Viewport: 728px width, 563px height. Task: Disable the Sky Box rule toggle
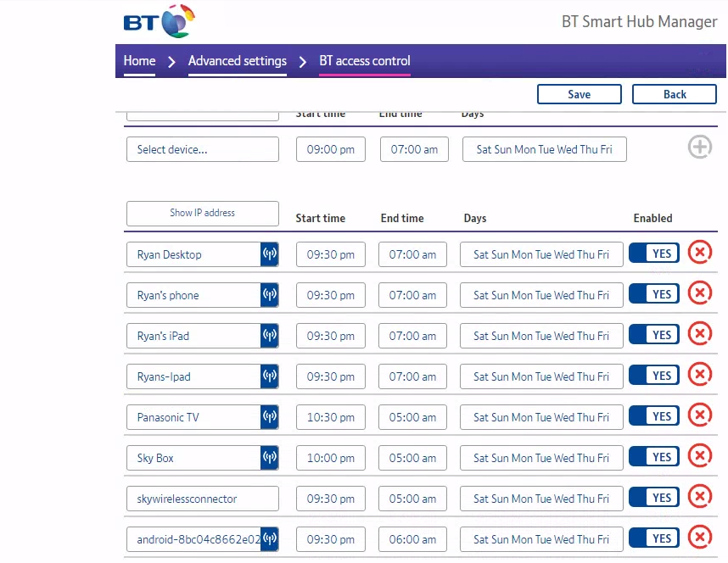[x=653, y=457]
